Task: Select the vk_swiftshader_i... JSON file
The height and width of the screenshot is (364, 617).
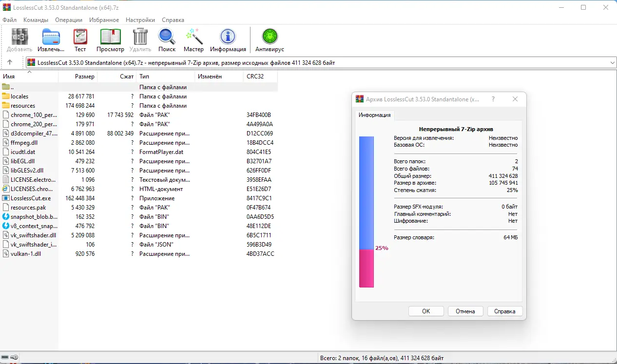Action: click(34, 245)
